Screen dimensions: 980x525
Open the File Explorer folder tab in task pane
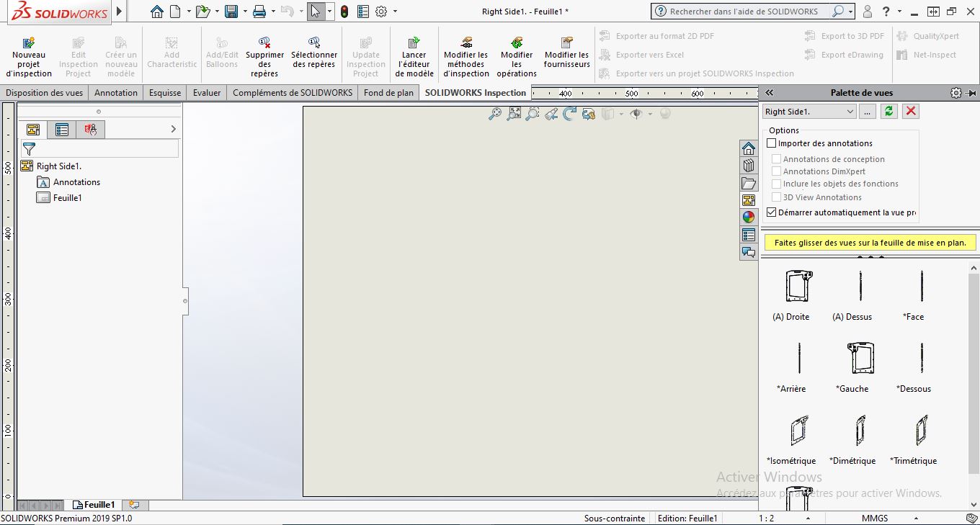coord(749,183)
